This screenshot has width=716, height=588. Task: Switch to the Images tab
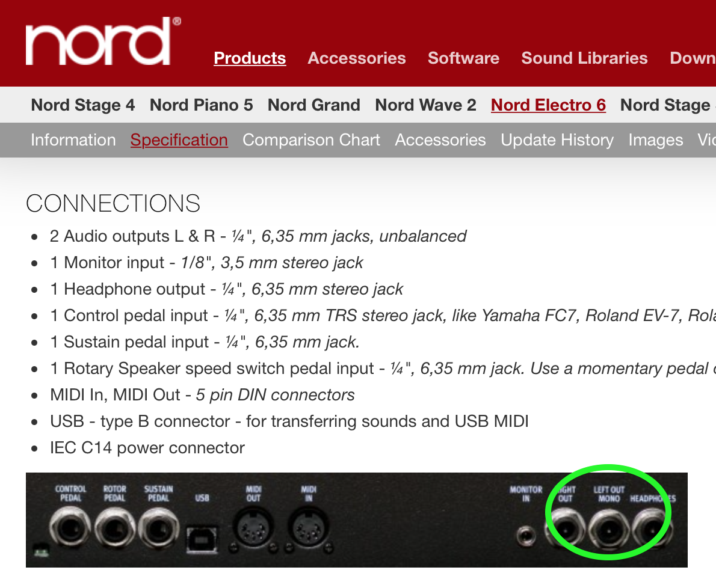[x=656, y=140]
